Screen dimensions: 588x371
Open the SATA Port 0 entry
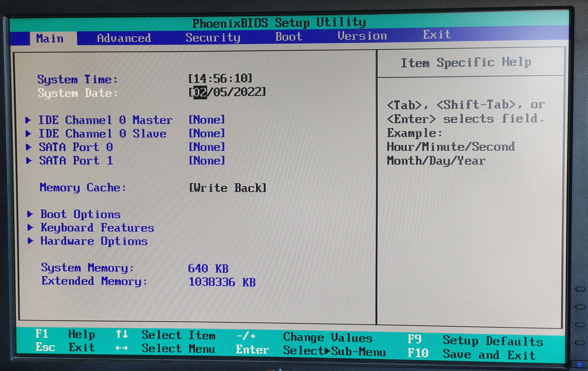point(76,147)
